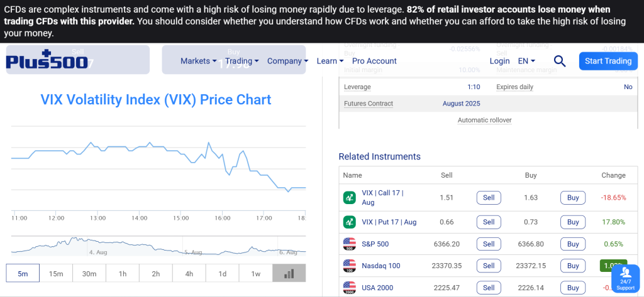The height and width of the screenshot is (297, 644).
Task: Expand the Trading menu
Action: [242, 61]
